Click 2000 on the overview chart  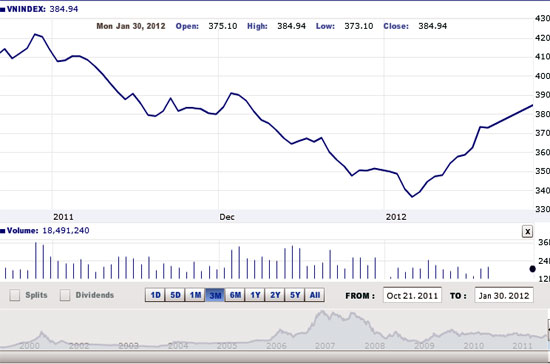[x=29, y=346]
